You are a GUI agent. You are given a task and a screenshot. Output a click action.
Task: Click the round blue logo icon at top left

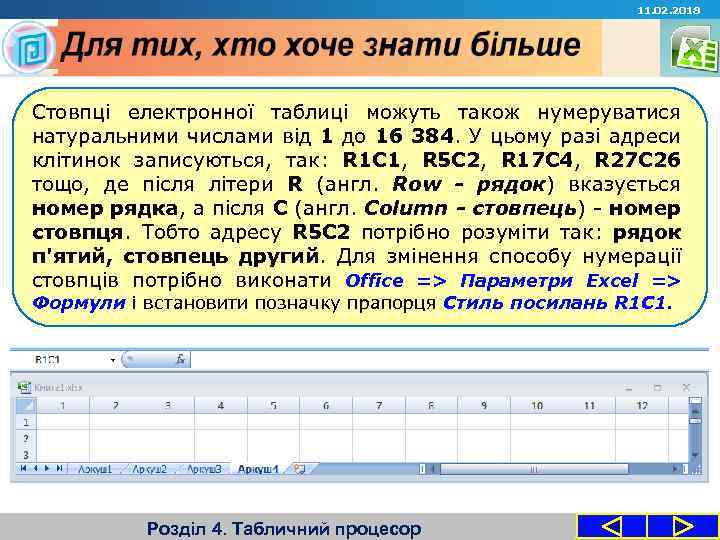pyautogui.click(x=29, y=47)
